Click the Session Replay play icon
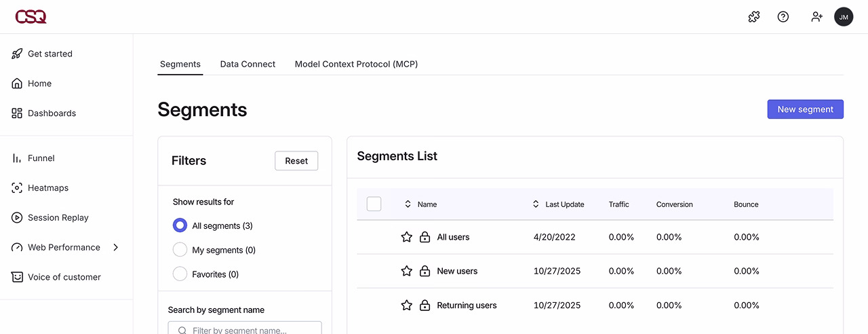This screenshot has width=868, height=334. [17, 218]
